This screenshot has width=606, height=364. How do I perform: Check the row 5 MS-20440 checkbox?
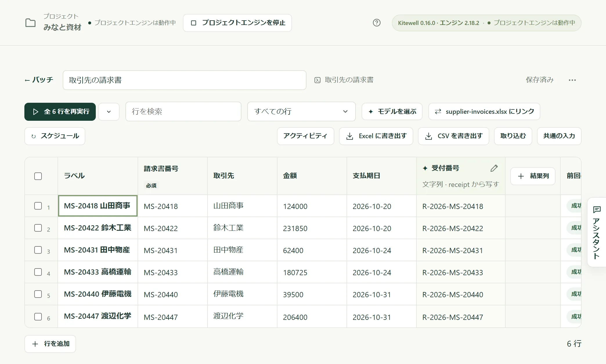pos(38,294)
